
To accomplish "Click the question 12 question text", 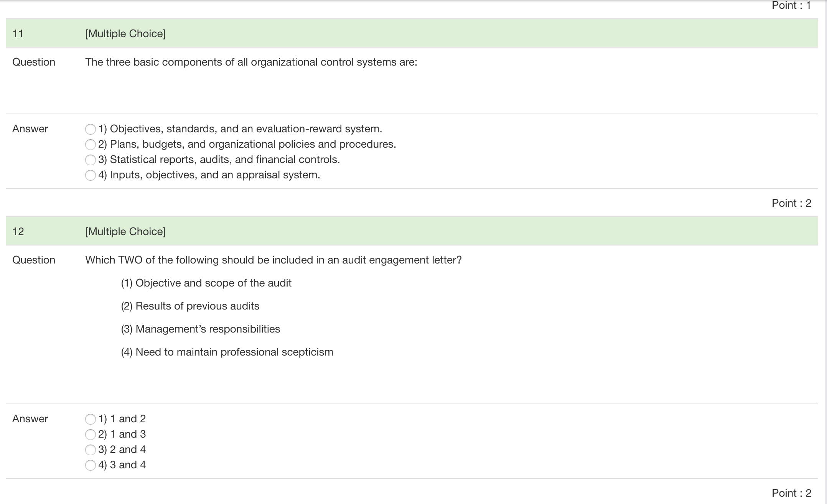I will pyautogui.click(x=273, y=260).
